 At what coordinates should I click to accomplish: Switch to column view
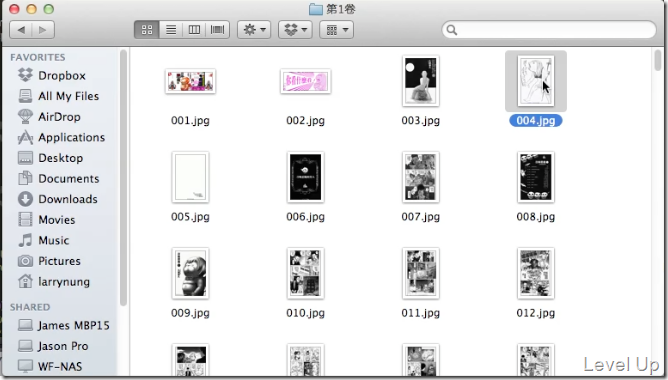click(x=194, y=30)
